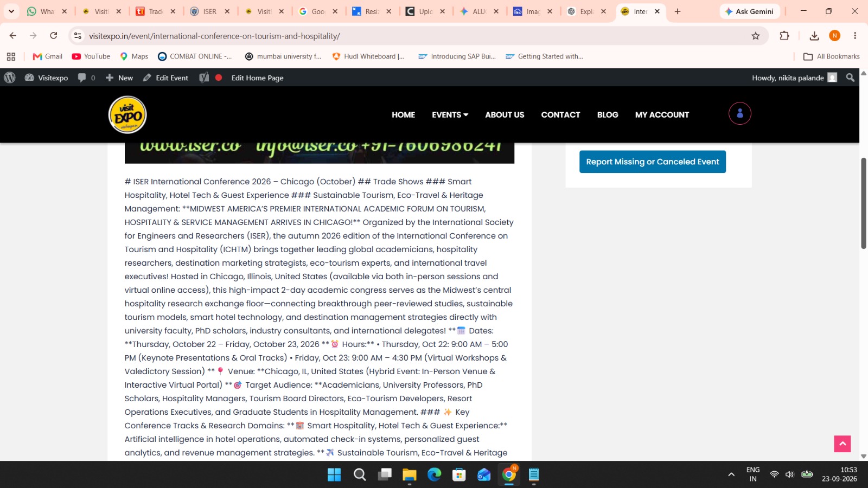Viewport: 868px width, 488px height.
Task: Click Report Missing or Canceled Event button
Action: point(653,162)
